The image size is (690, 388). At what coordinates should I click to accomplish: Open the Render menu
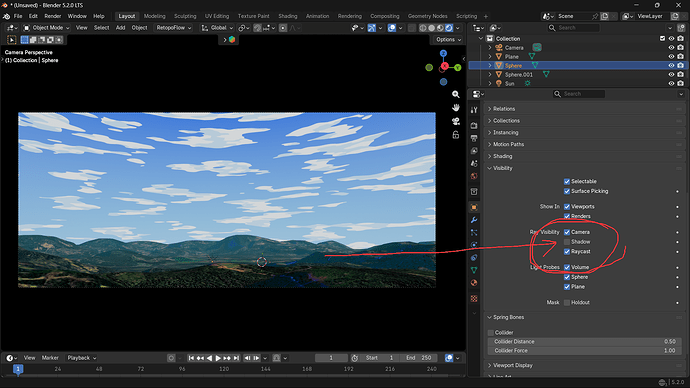click(53, 16)
